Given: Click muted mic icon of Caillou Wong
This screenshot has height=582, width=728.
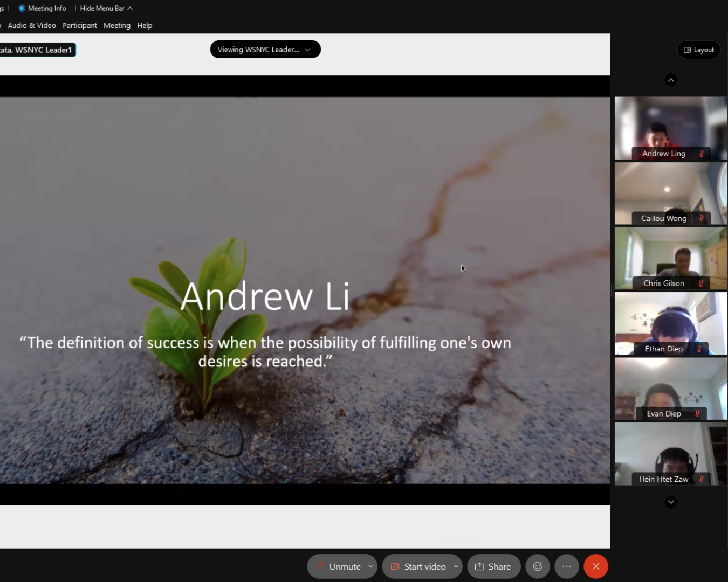Looking at the screenshot, I should pos(702,218).
